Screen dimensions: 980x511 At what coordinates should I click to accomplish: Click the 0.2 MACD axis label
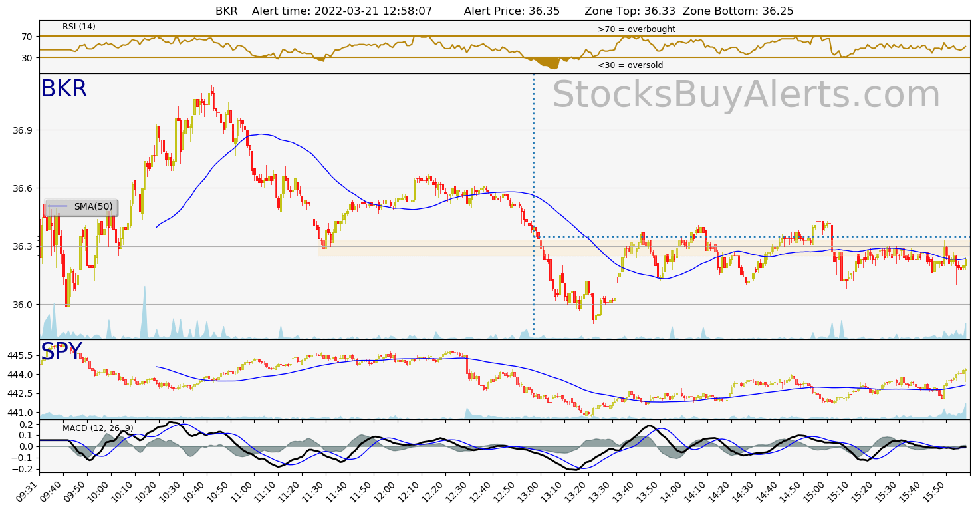26,425
